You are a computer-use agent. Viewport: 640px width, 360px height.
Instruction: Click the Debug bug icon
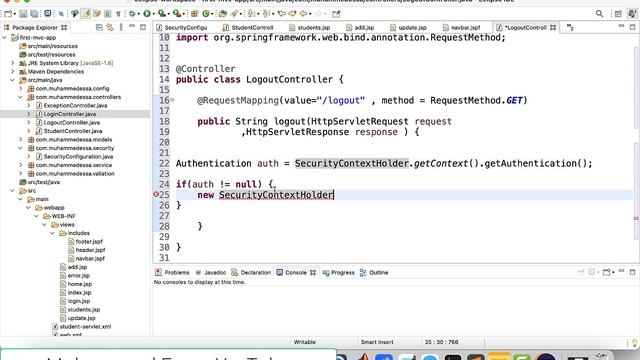click(x=132, y=14)
